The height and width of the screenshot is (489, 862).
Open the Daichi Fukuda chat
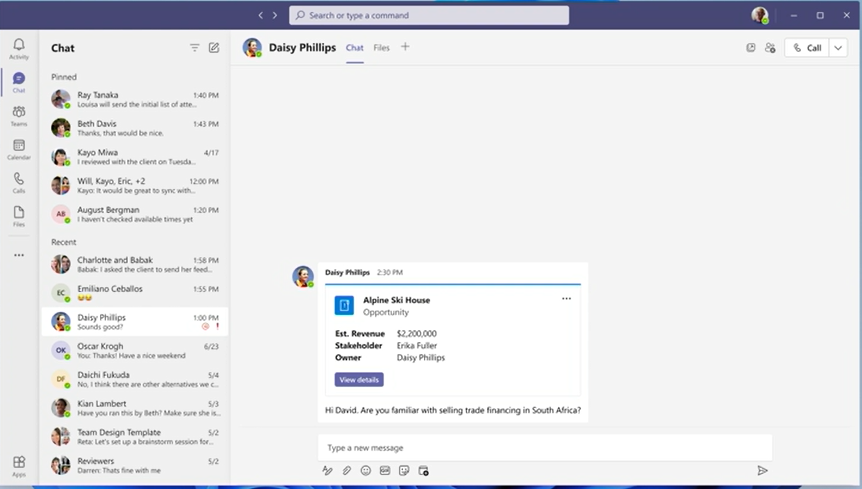click(x=135, y=379)
